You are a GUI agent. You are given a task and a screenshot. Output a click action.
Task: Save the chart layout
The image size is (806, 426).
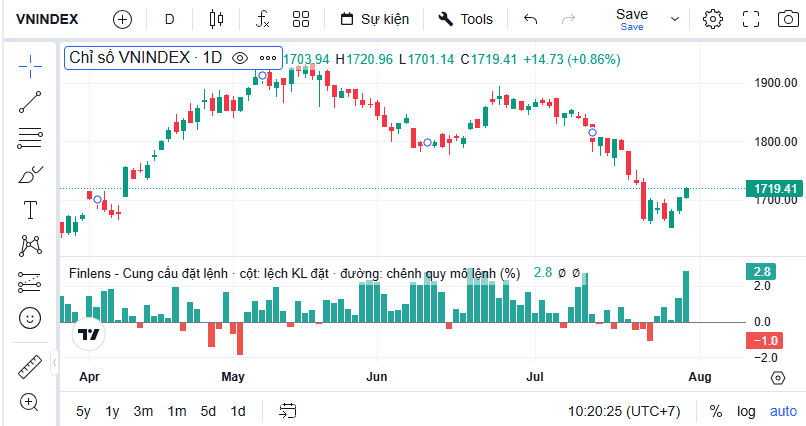point(632,20)
